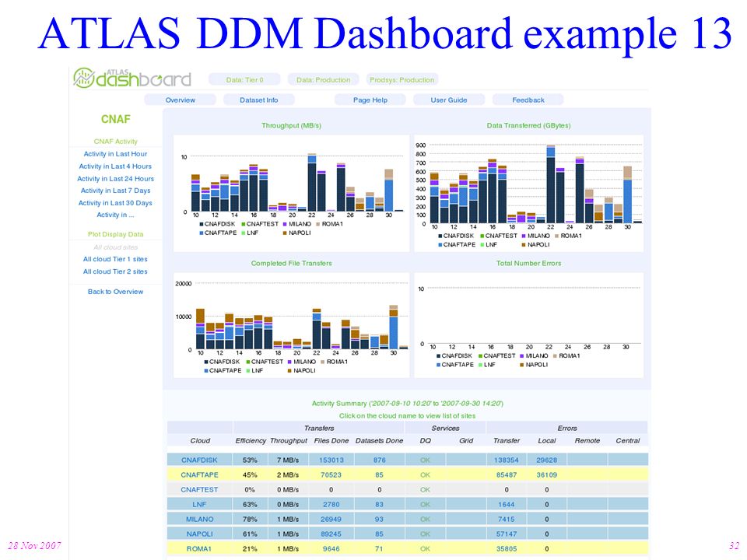The height and width of the screenshot is (560, 747).
Task: Click Files Done value 26949
Action: (331, 519)
